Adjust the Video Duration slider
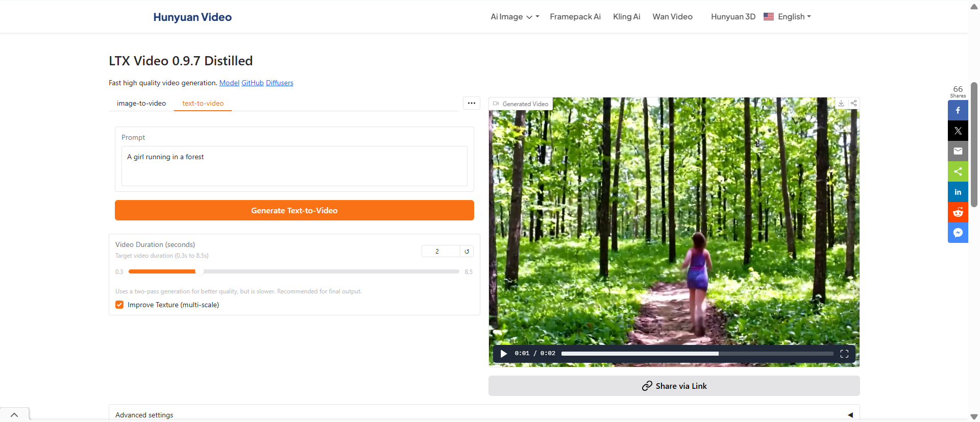The height and width of the screenshot is (422, 980). click(294, 271)
